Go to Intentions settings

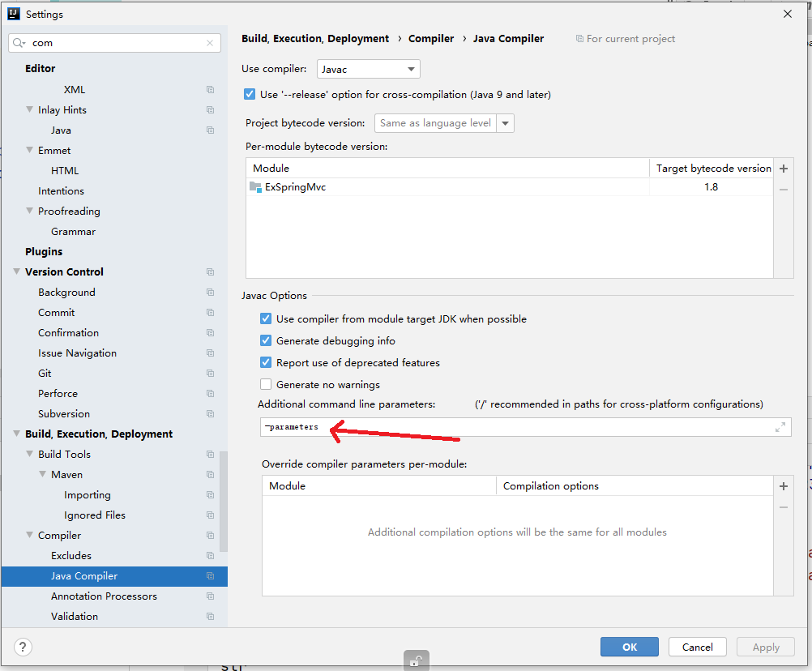point(61,191)
